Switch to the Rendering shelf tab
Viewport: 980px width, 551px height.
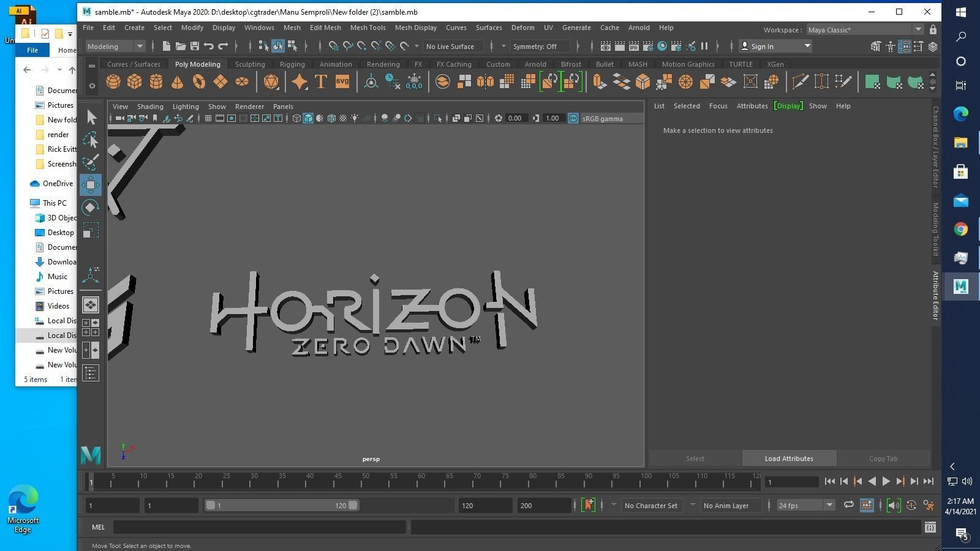pos(383,64)
